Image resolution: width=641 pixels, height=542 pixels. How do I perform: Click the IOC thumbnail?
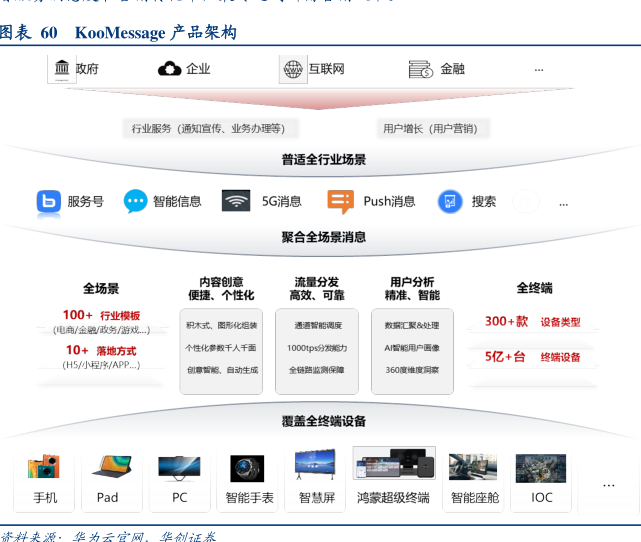pyautogui.click(x=541, y=468)
